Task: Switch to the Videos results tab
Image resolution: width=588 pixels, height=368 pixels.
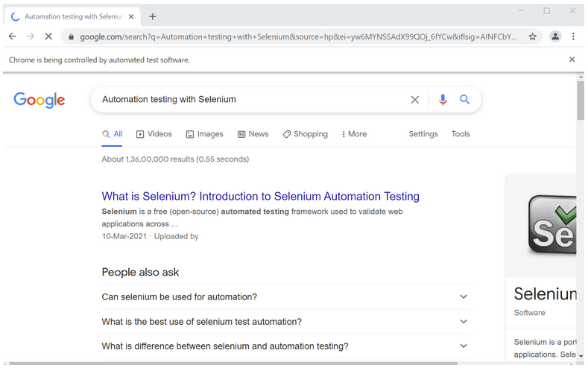Action: coord(154,134)
